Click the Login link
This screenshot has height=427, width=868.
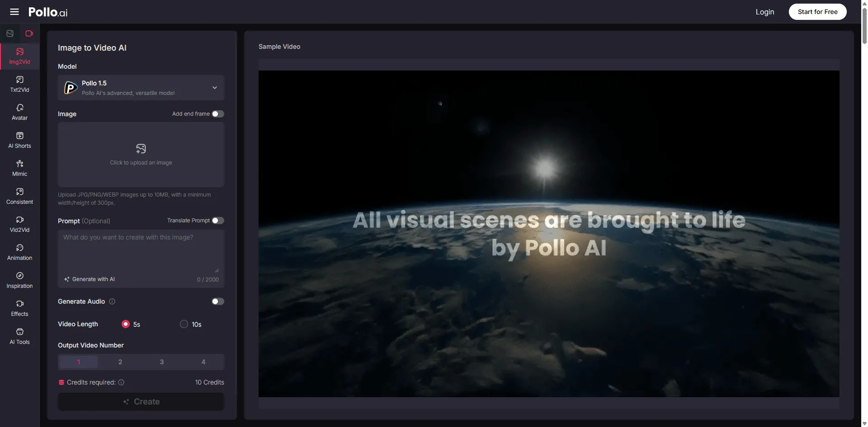pos(764,12)
